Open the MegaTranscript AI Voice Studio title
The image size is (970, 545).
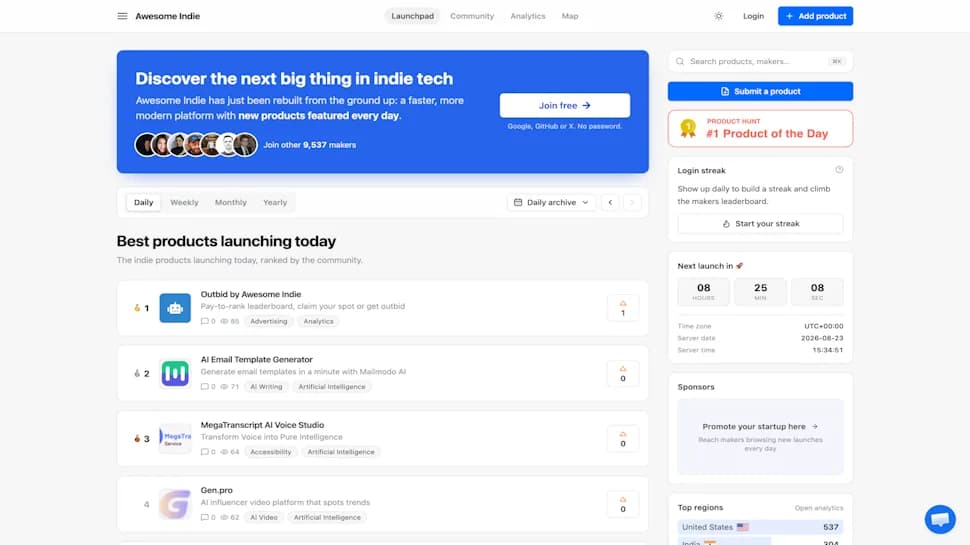262,425
